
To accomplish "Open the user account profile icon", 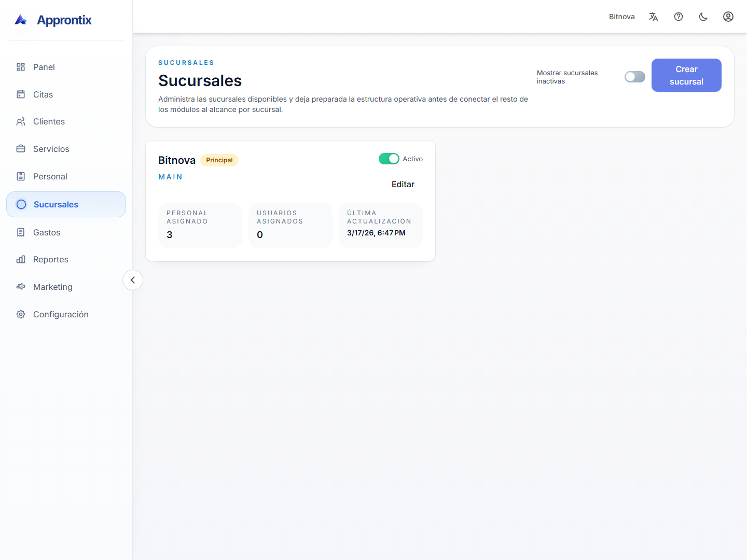I will (728, 17).
